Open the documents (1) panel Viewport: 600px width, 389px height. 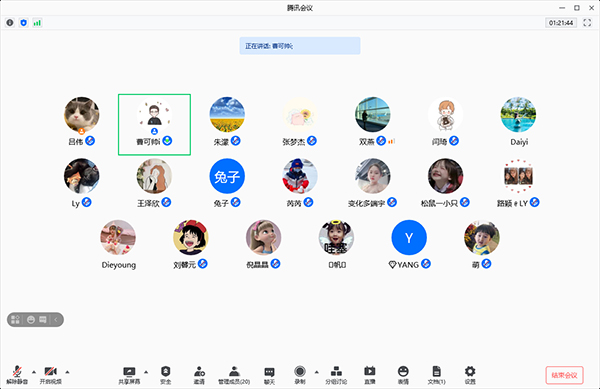click(x=436, y=374)
